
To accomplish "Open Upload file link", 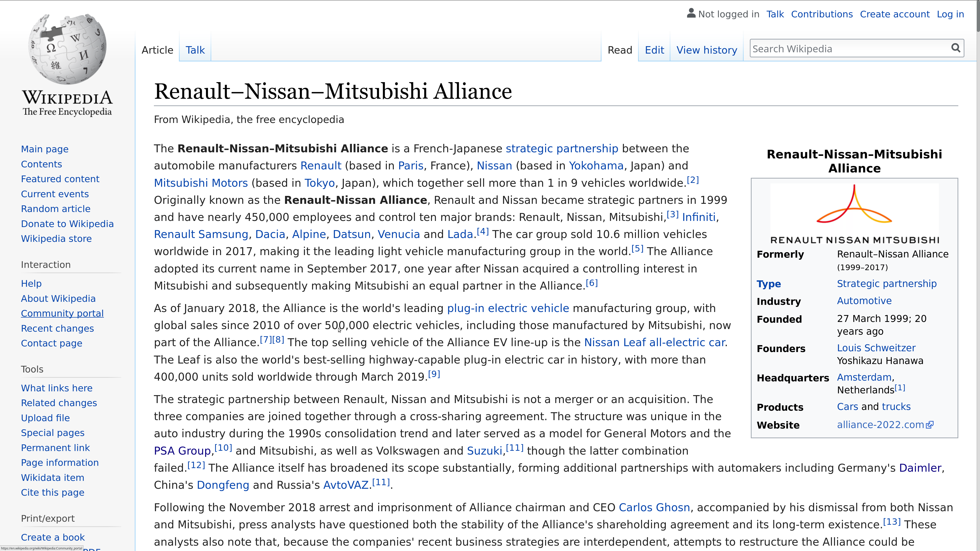I will click(45, 418).
